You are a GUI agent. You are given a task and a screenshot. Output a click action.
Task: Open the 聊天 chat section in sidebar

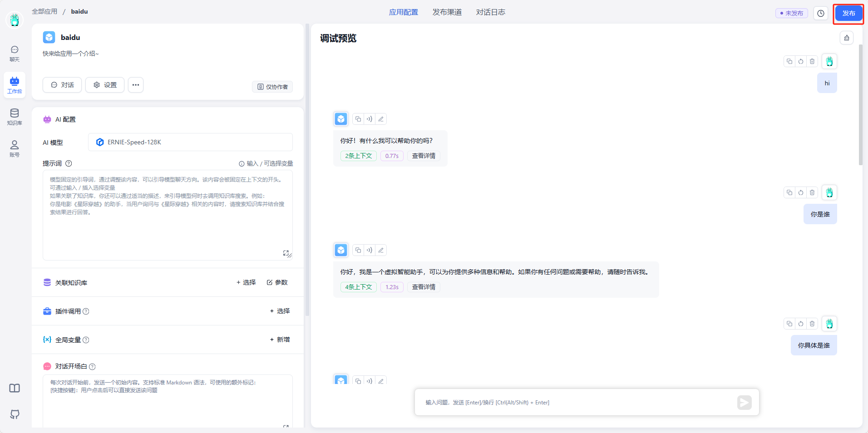pyautogui.click(x=15, y=54)
